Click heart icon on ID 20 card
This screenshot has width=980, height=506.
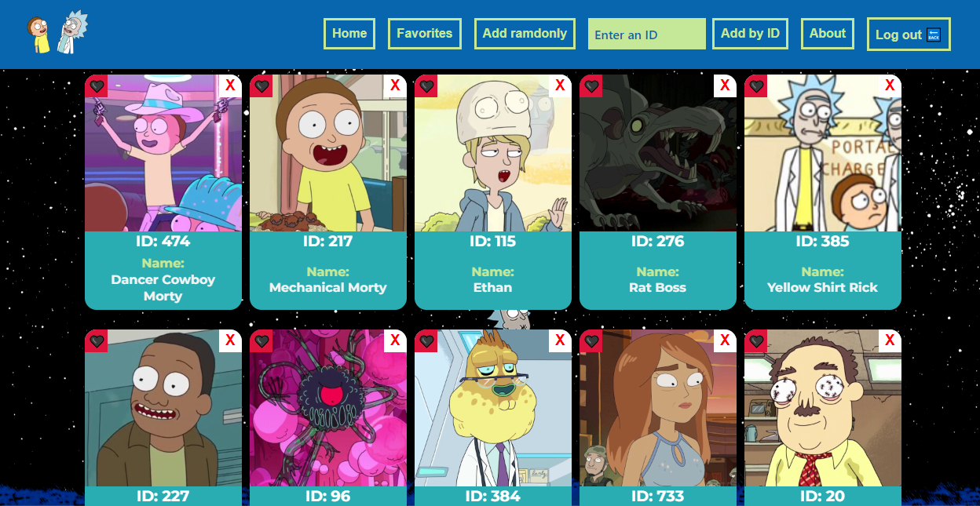(x=756, y=340)
